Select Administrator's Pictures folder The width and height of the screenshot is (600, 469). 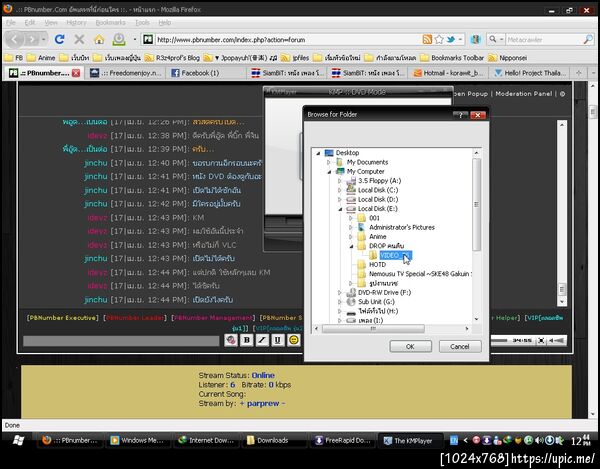(402, 227)
